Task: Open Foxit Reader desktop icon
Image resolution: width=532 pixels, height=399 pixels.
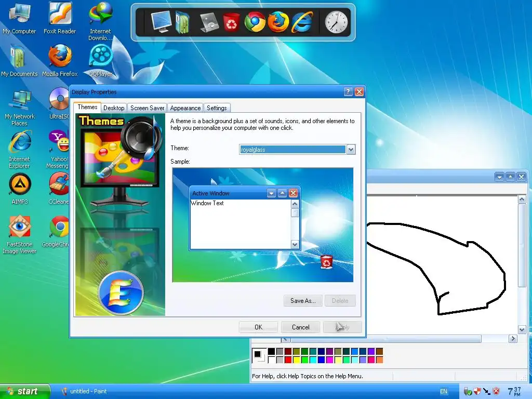Action: [60, 18]
